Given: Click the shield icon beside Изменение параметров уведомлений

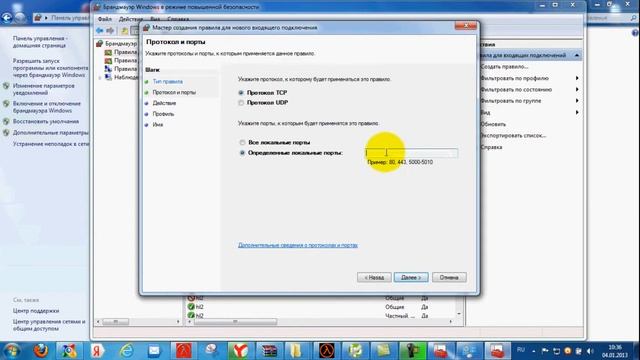Looking at the screenshot, I should tap(6, 86).
